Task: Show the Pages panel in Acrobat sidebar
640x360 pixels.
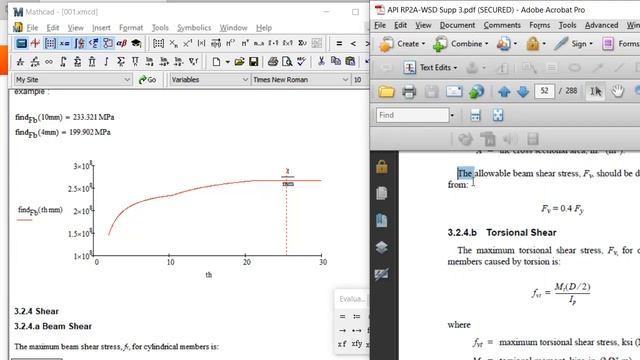Action: pos(382,193)
